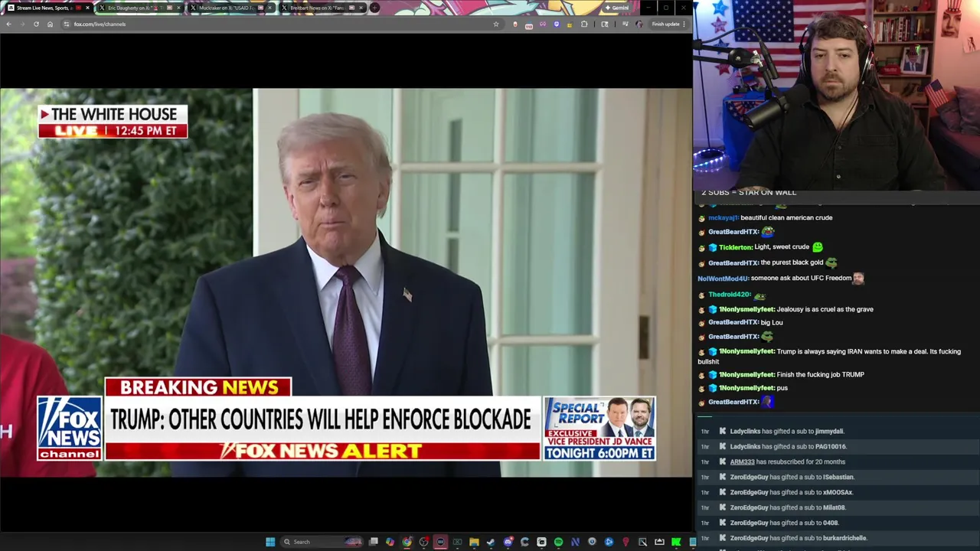The width and height of the screenshot is (980, 551).
Task: Close the Stream Live News tab
Action: pos(87,8)
